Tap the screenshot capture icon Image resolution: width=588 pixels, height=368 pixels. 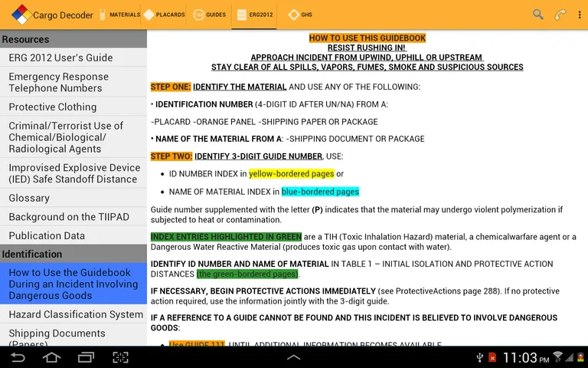(x=120, y=357)
